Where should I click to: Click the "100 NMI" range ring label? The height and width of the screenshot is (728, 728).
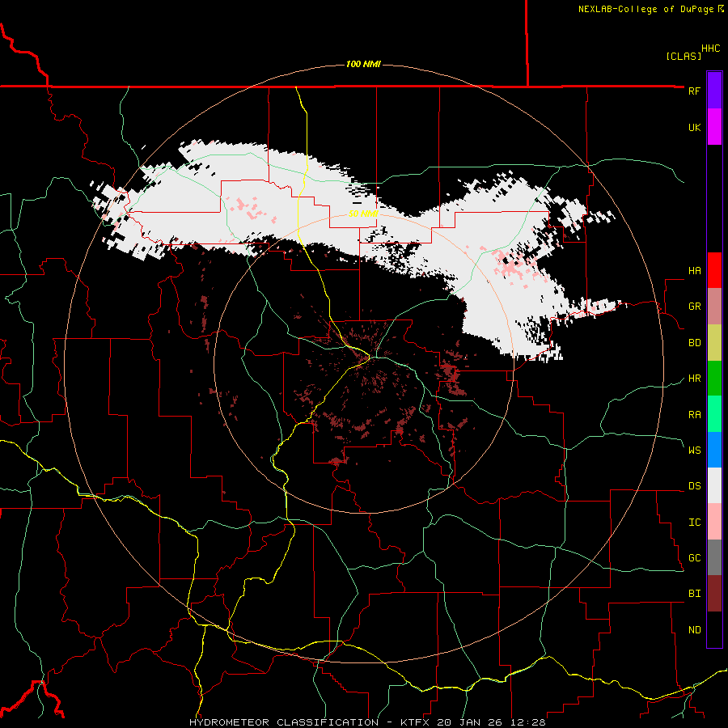coord(363,64)
